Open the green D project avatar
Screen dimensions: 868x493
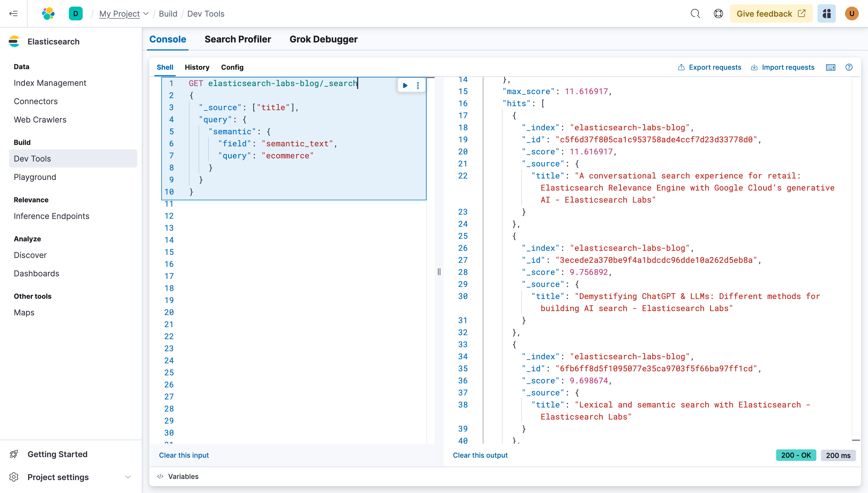pos(75,13)
